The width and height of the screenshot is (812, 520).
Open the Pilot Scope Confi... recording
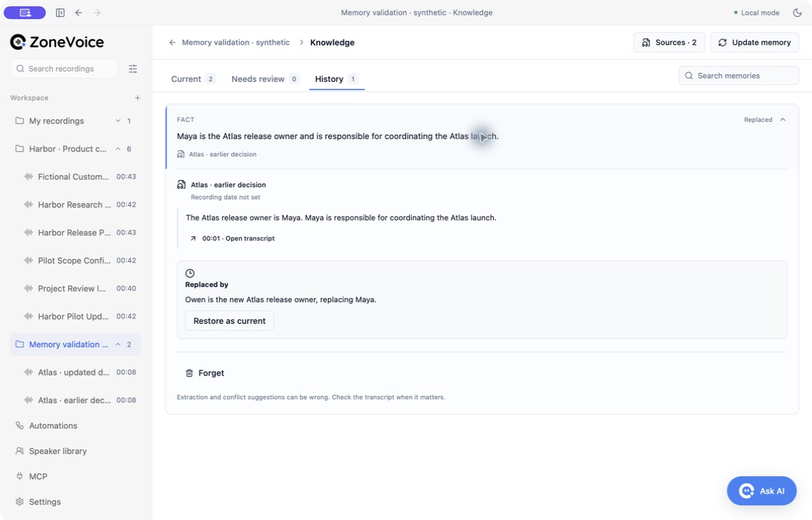pos(80,261)
